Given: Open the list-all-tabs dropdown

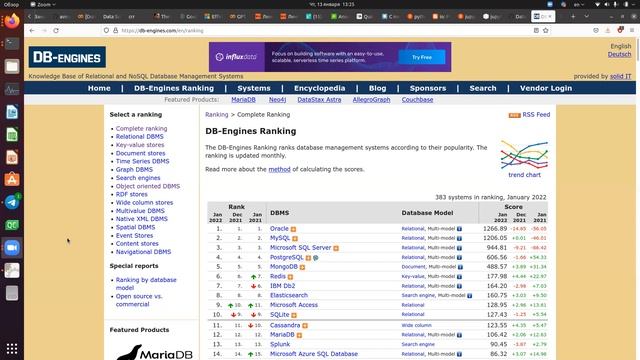Looking at the screenshot, I should tap(587, 16).
